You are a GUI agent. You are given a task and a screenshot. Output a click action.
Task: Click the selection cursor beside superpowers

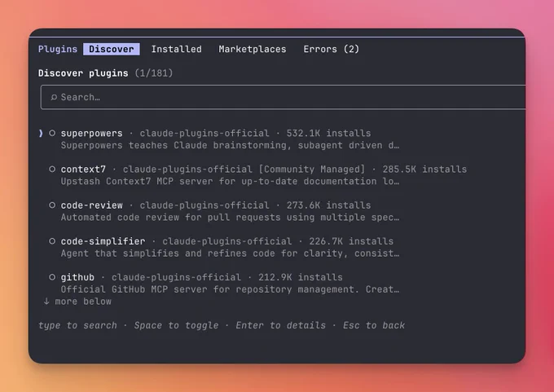point(41,134)
